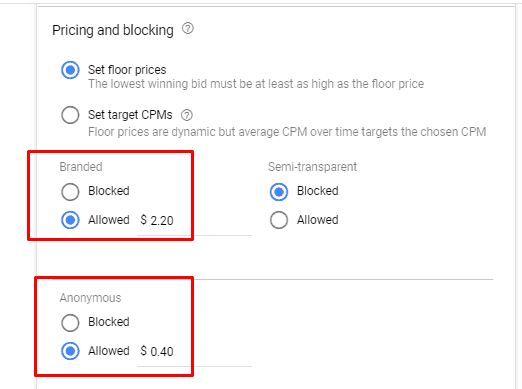The width and height of the screenshot is (522, 389).
Task: Click the Anonymous floor price field showing 0.40
Action: [x=194, y=352]
